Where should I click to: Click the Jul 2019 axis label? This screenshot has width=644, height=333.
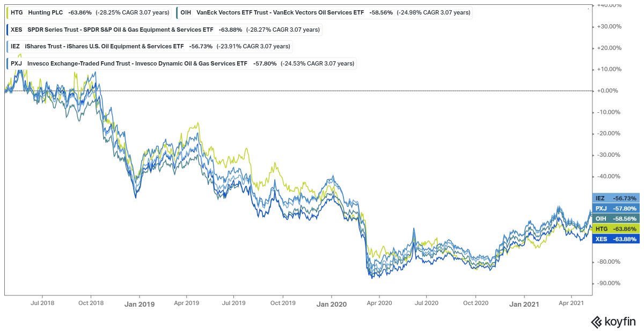(x=233, y=303)
